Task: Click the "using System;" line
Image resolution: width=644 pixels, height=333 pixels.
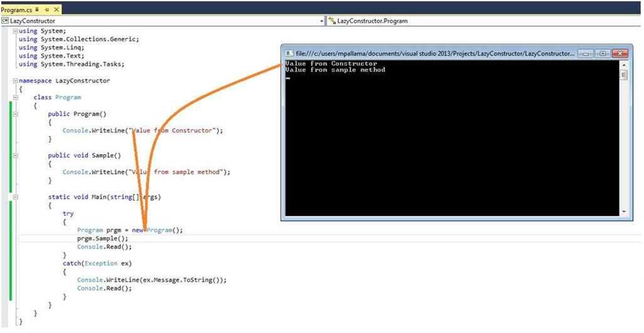Action: point(42,31)
